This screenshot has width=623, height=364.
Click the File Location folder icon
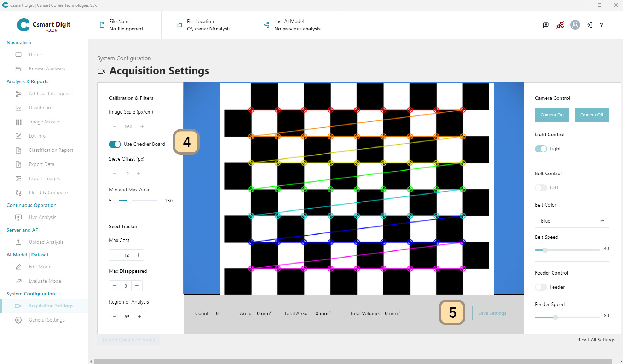tap(179, 25)
